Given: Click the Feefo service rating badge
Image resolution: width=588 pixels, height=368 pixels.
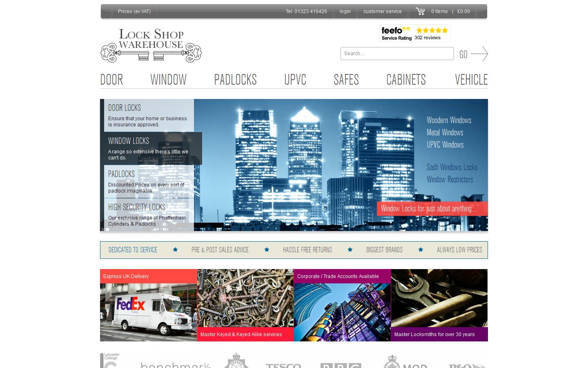Looking at the screenshot, I should (415, 33).
